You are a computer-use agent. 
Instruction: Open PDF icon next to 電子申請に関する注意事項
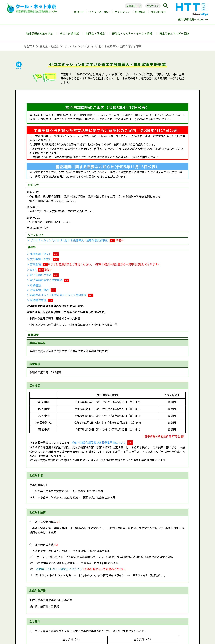[67, 280]
